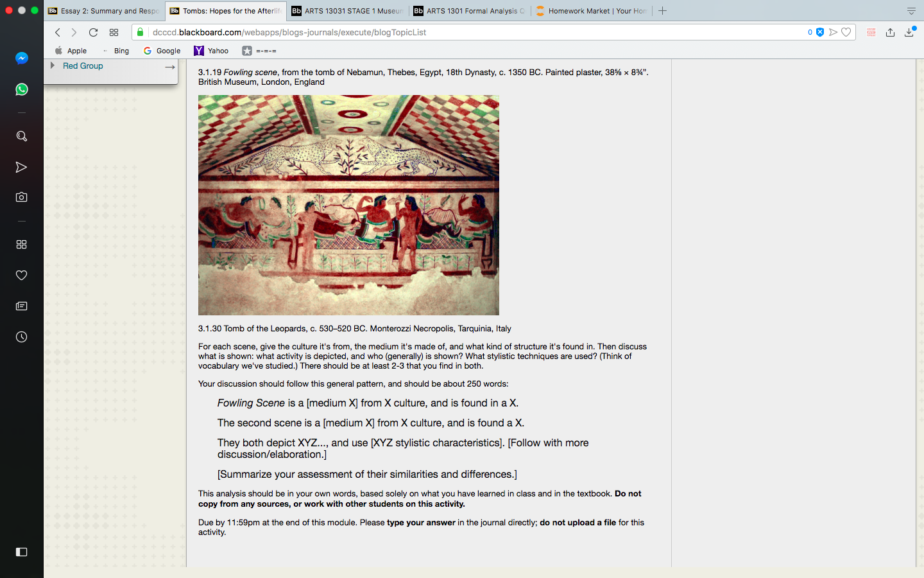924x578 pixels.
Task: Open the sidebar search icon
Action: click(x=21, y=136)
